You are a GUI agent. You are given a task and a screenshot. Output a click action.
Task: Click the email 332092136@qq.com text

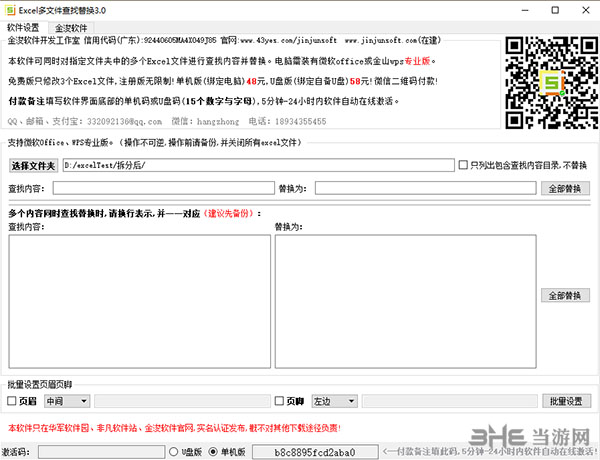coord(124,122)
